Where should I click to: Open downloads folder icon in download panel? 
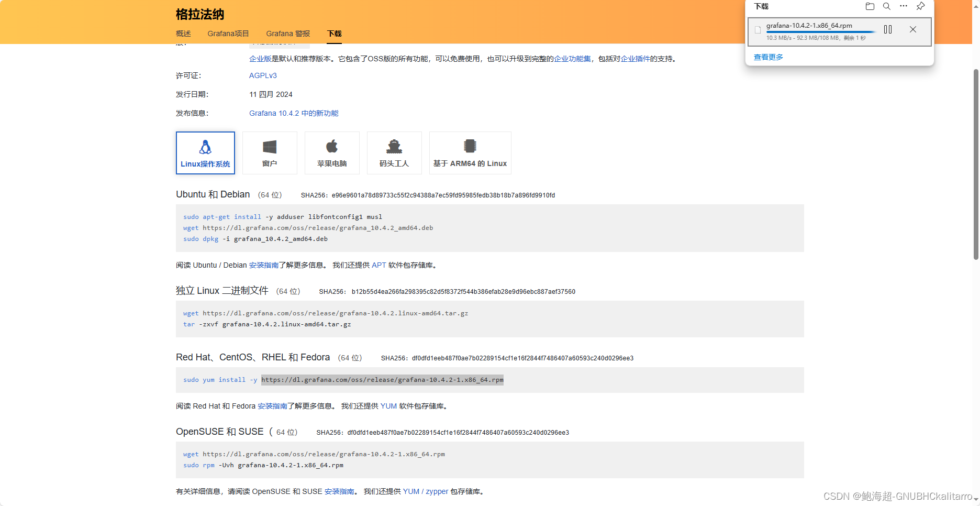click(x=870, y=6)
